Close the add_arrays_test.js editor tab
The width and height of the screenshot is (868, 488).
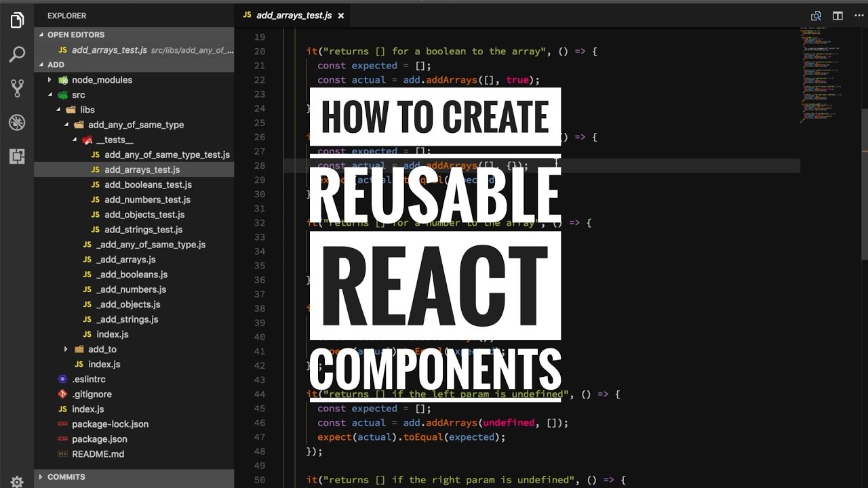pyautogui.click(x=340, y=15)
